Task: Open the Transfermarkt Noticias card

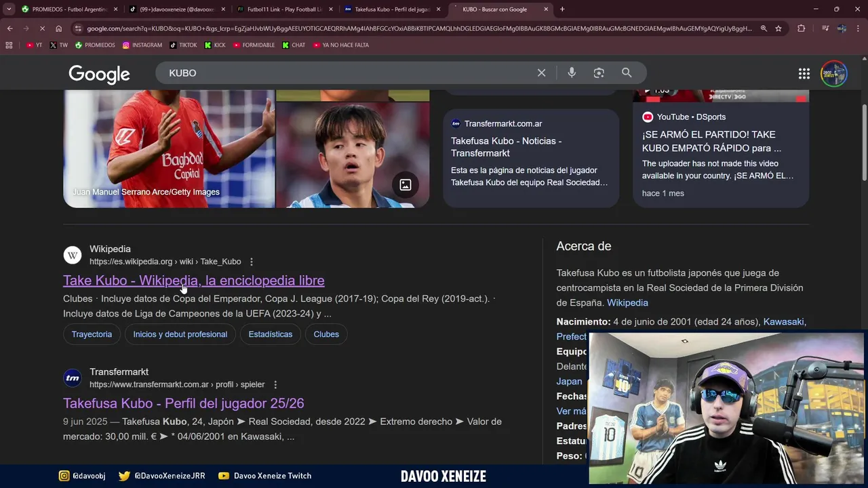Action: [x=531, y=157]
